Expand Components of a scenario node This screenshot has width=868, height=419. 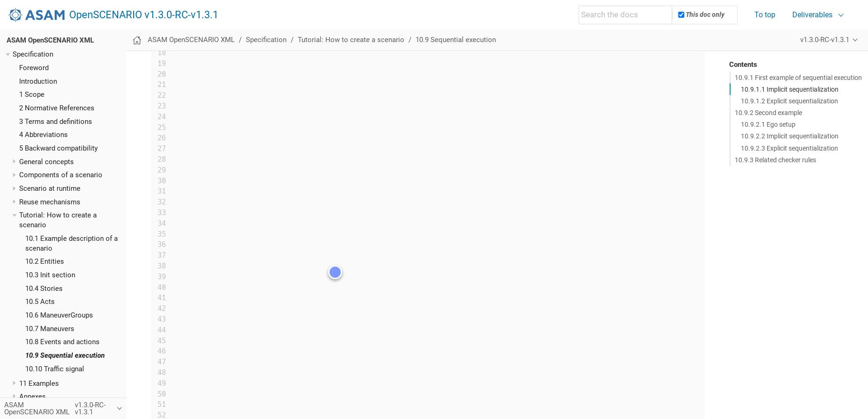[14, 175]
